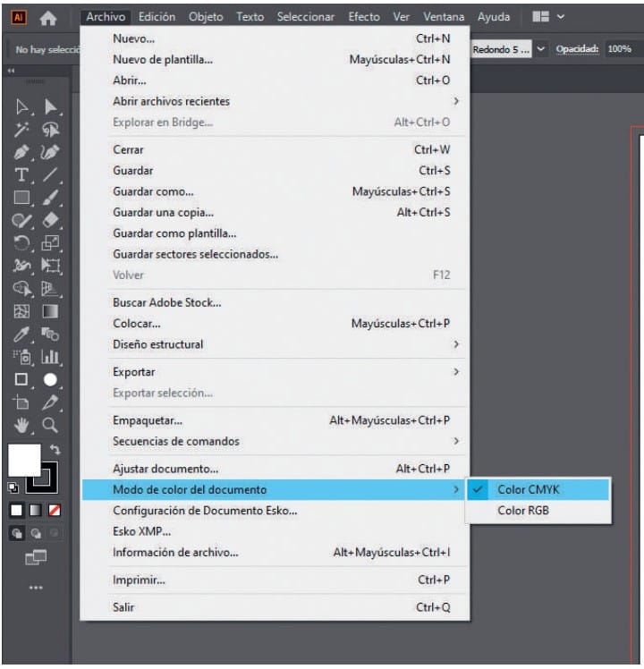The image size is (644, 669).
Task: Choose the Rectangle shape tool
Action: pos(22,198)
